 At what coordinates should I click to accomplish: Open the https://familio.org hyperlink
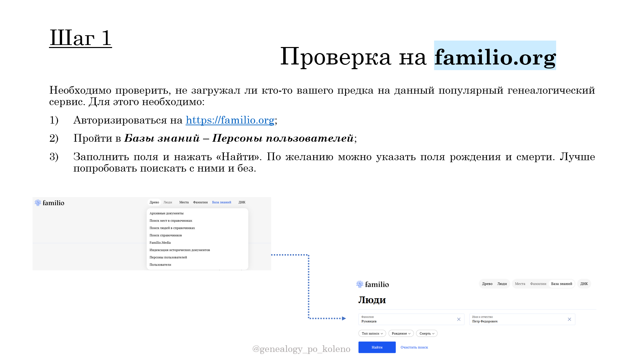pyautogui.click(x=230, y=120)
